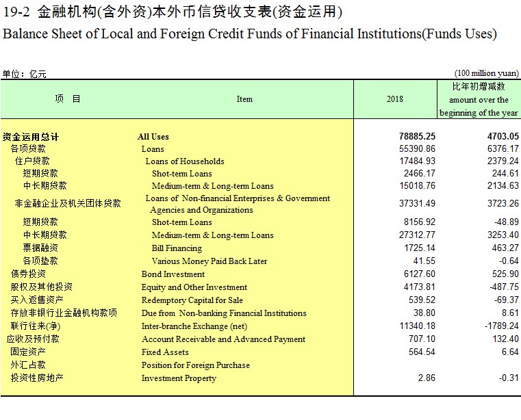Screen dimensions: 521x420
Task: Click 'Redemptory Capital for Sale' label
Action: click(192, 300)
